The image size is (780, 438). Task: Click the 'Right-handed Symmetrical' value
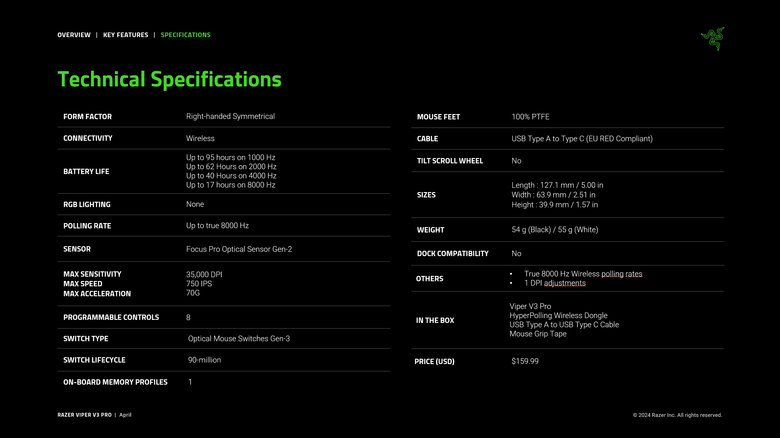point(230,116)
